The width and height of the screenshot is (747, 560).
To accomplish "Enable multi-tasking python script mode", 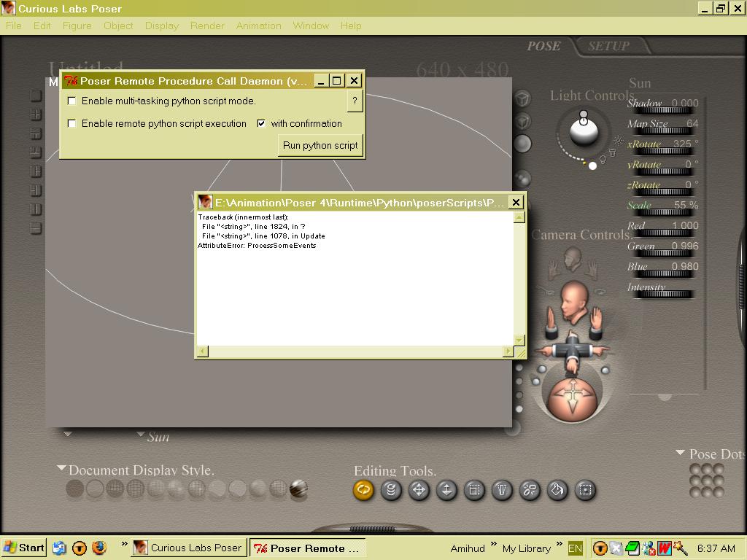I will (x=72, y=101).
